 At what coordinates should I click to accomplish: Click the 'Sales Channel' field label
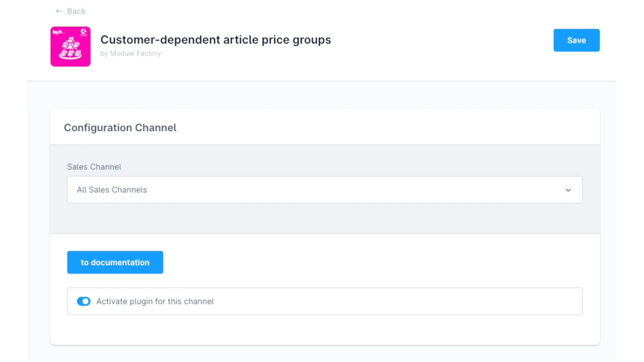[94, 167]
